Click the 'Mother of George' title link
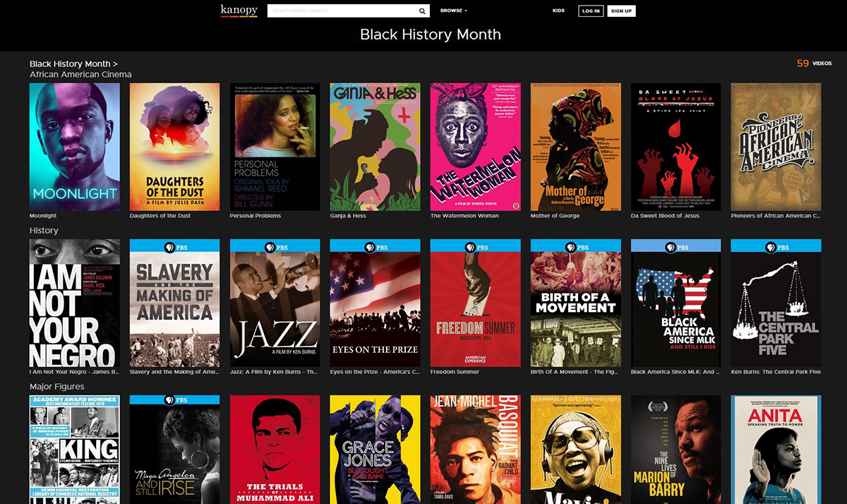The image size is (847, 504). (x=555, y=216)
